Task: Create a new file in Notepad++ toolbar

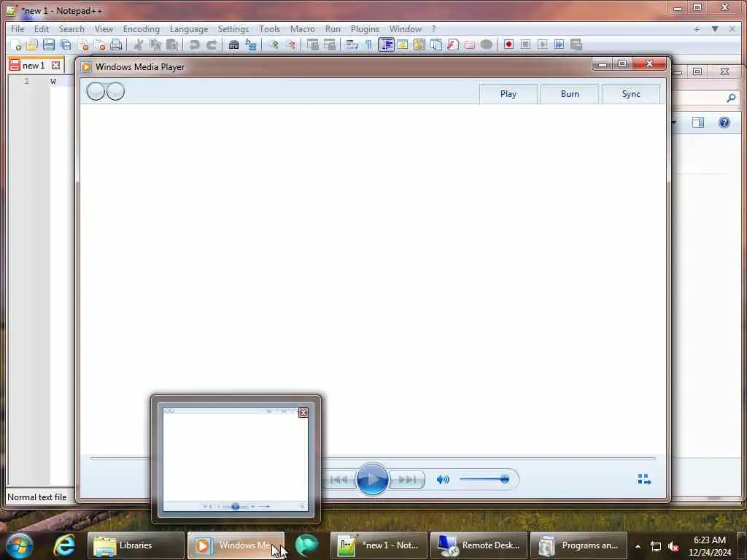Action: [15, 44]
